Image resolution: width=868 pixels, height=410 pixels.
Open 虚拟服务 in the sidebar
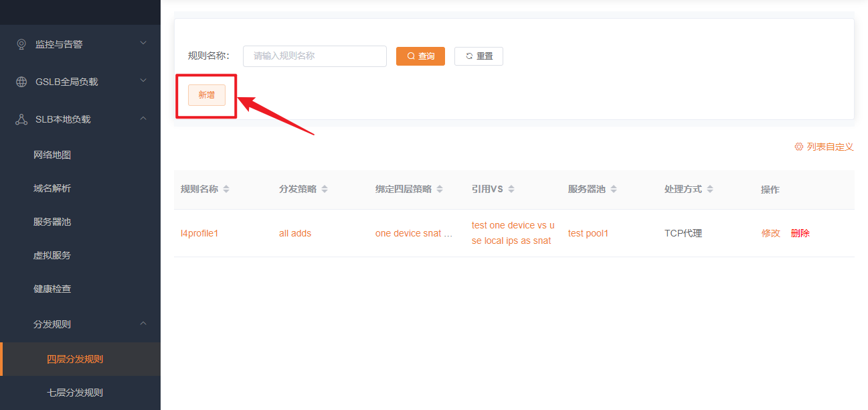pos(52,255)
